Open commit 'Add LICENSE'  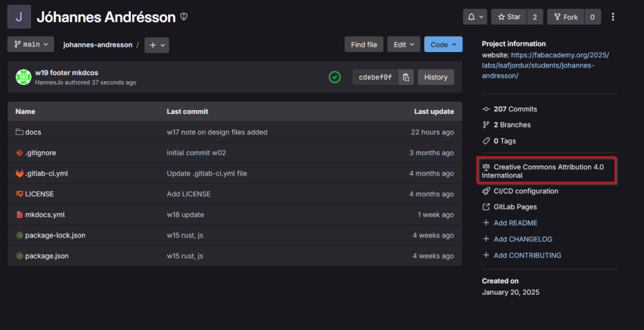pos(189,194)
